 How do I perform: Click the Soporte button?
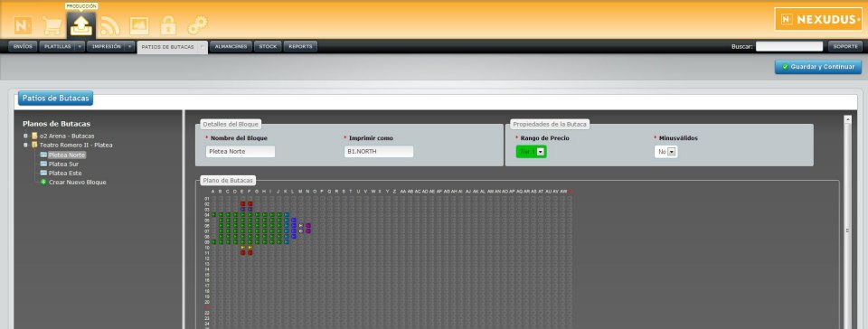point(845,46)
